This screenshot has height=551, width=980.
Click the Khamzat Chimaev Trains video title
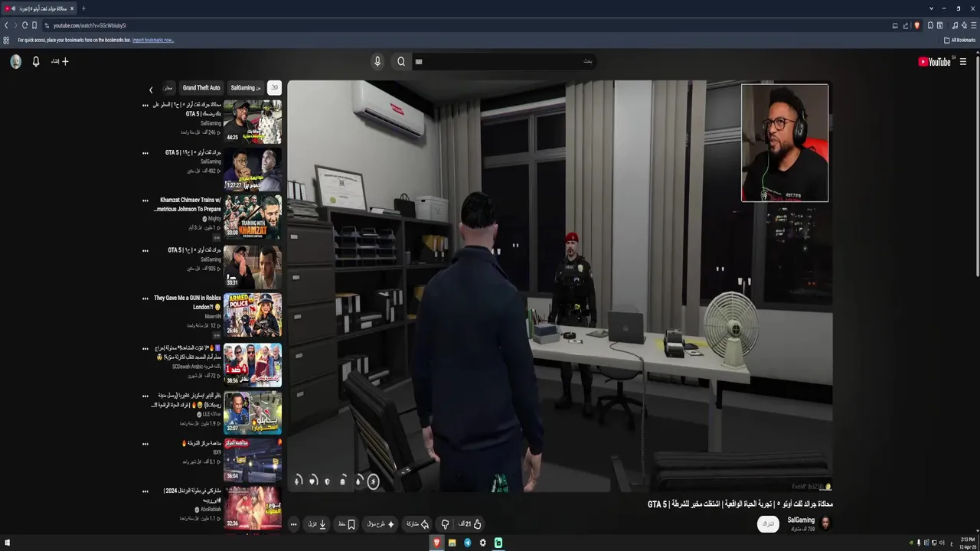pos(188,204)
